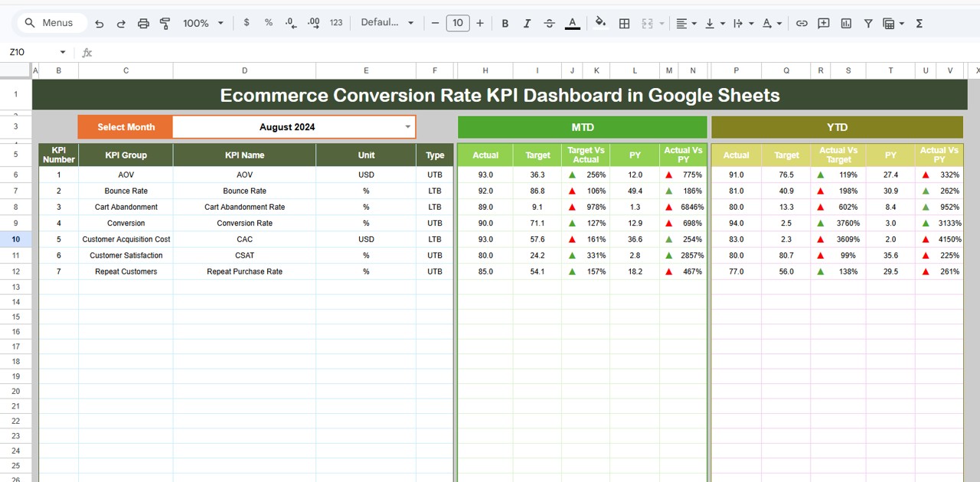Click the merge cells icon
Viewport: 980px width, 482px height.
647,24
